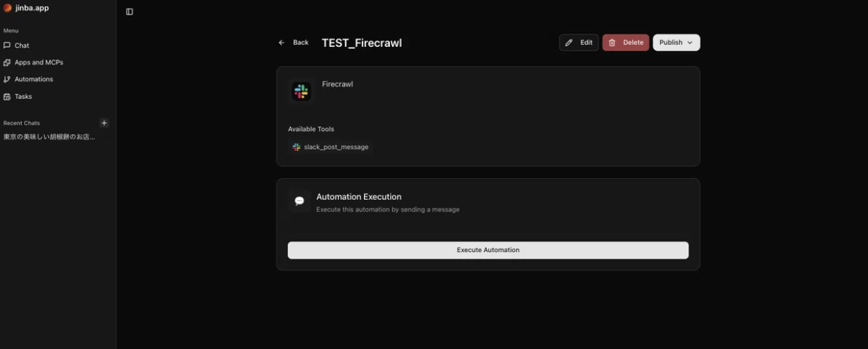This screenshot has width=868, height=349.
Task: Edit the TEST_Firecrawl automation
Action: click(x=579, y=43)
